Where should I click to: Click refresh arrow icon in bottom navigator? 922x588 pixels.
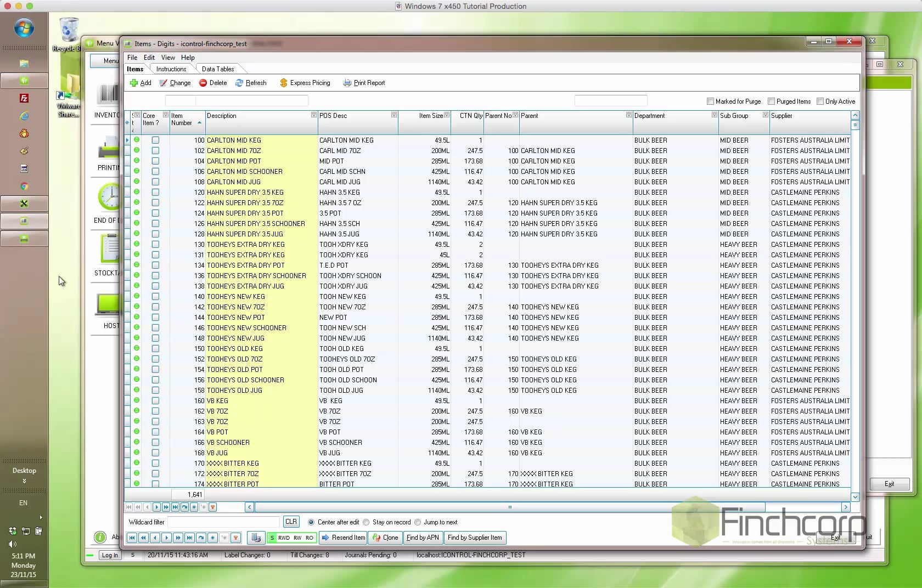tap(201, 538)
